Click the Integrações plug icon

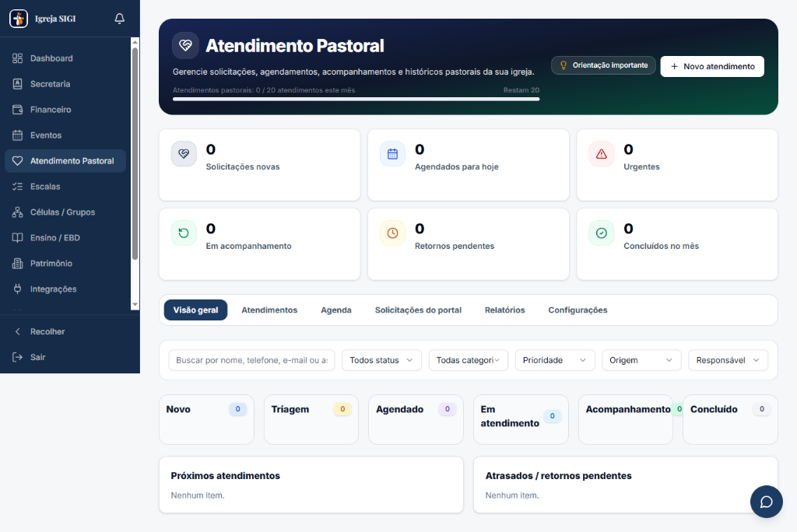click(17, 289)
